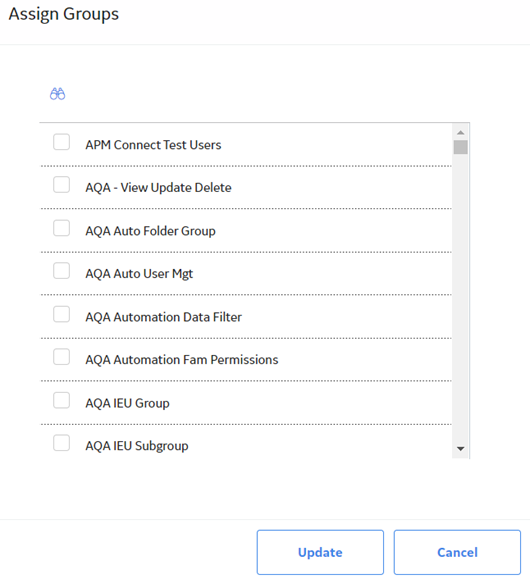Click the Cancel button
Viewport: 530px width, 577px height.
point(457,552)
